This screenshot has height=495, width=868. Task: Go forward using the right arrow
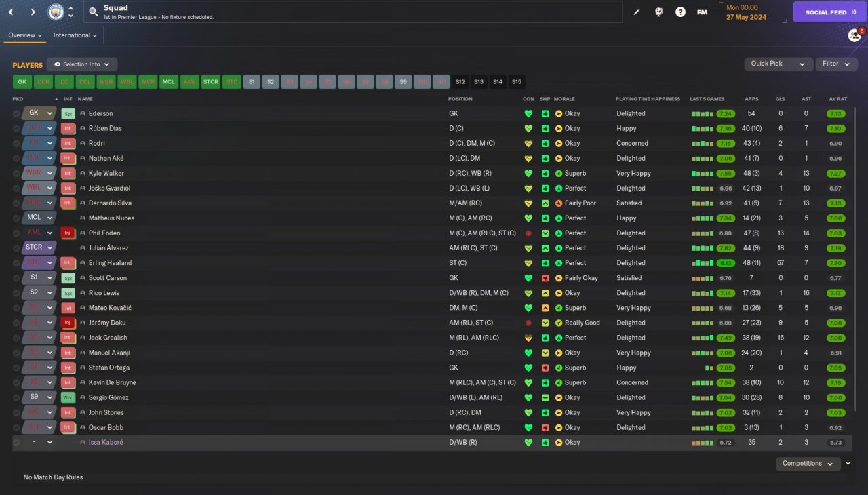33,12
